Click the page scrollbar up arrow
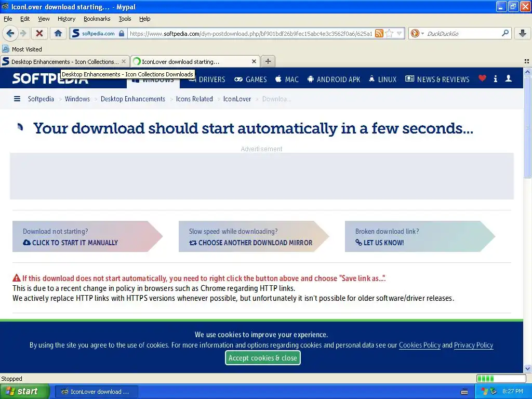Viewport: 532px width, 399px height. (x=527, y=72)
